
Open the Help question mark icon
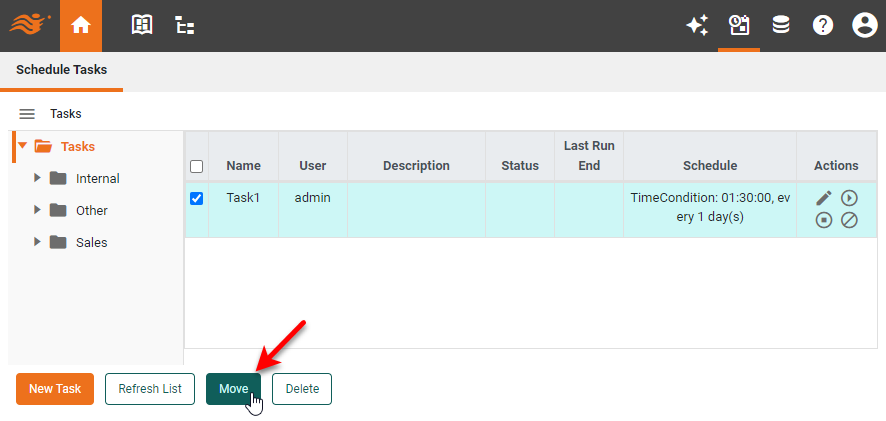823,26
